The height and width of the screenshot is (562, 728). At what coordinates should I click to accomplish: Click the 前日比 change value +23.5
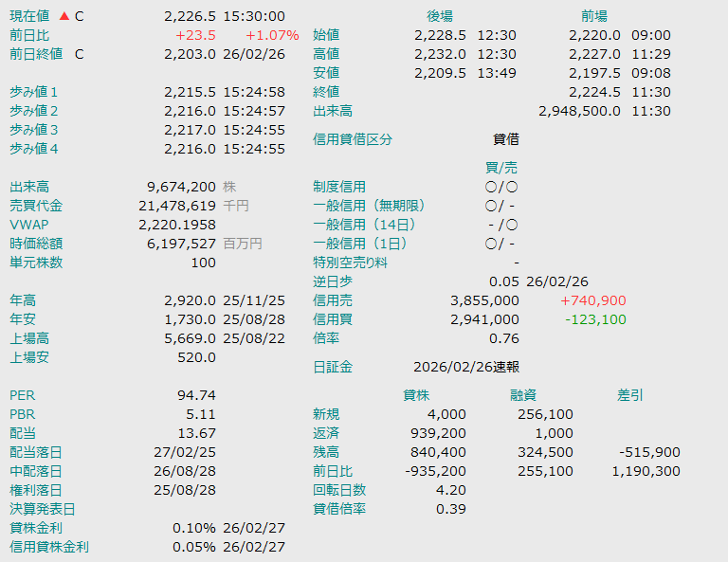pyautogui.click(x=195, y=35)
